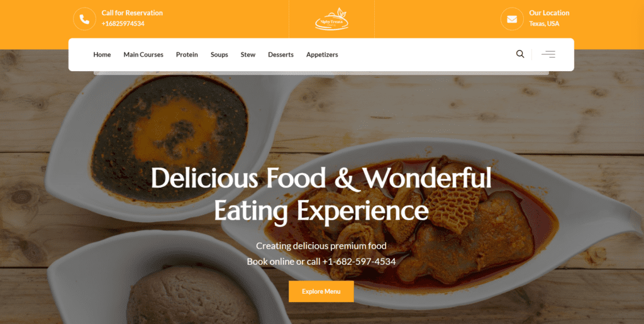Select Protein in the navigation bar
Screen dimensions: 644x324
[187, 55]
